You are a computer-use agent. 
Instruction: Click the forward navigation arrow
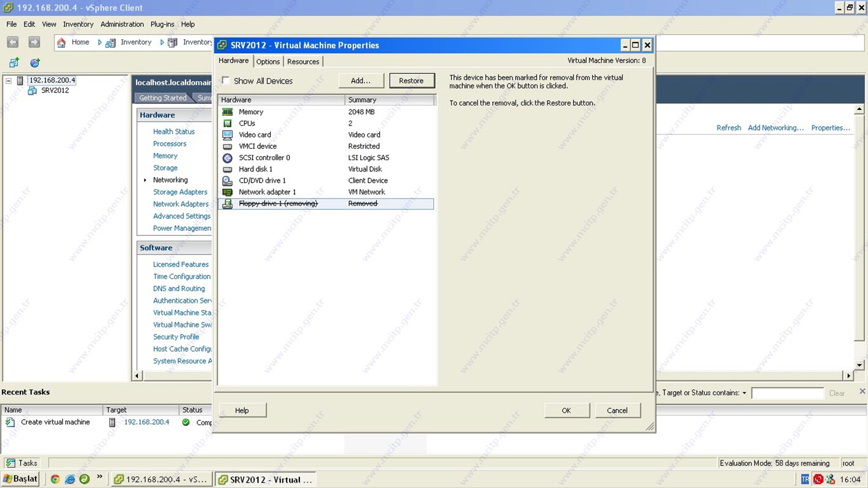pos(34,42)
